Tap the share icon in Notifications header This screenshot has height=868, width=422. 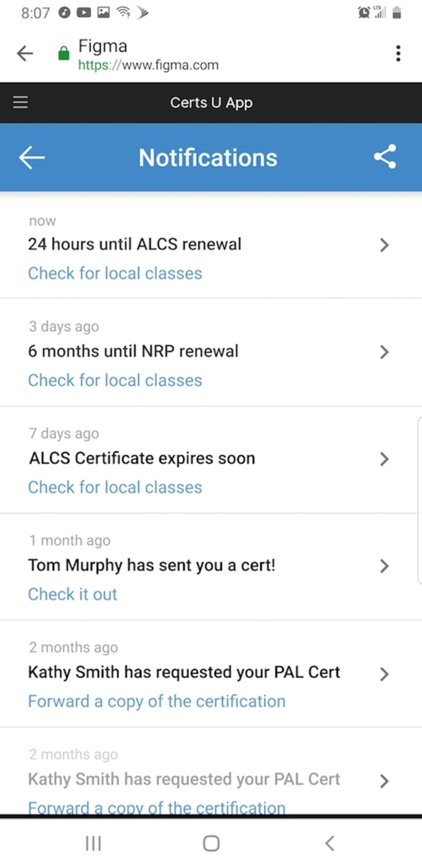(x=385, y=157)
